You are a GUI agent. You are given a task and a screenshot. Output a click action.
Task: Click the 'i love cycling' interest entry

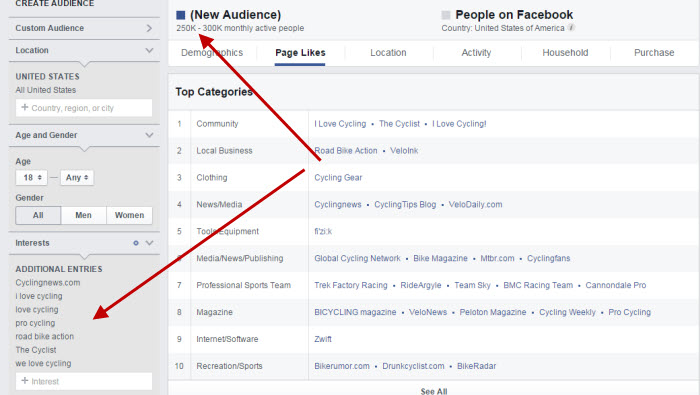39,296
